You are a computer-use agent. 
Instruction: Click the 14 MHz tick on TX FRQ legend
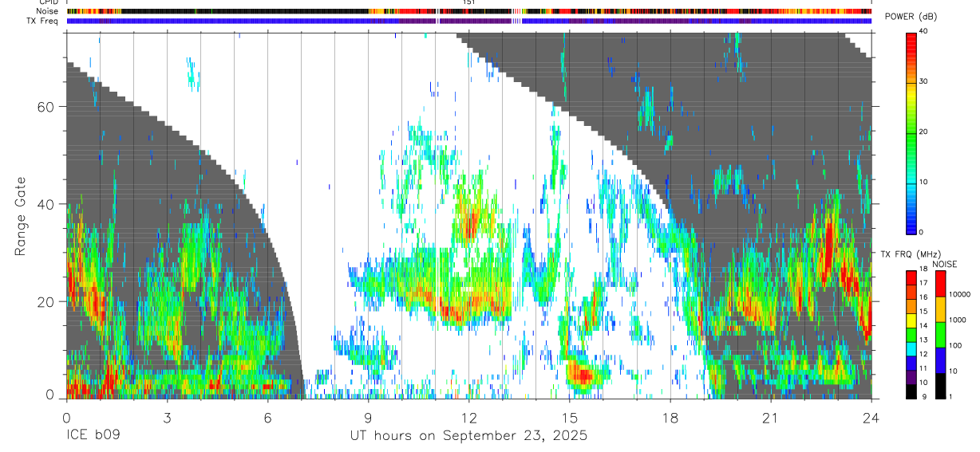(x=924, y=326)
